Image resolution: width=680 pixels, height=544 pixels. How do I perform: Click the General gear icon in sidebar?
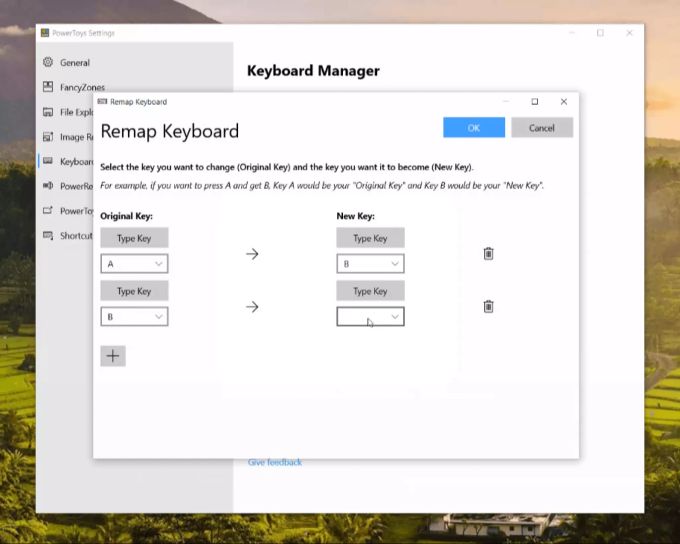point(48,62)
